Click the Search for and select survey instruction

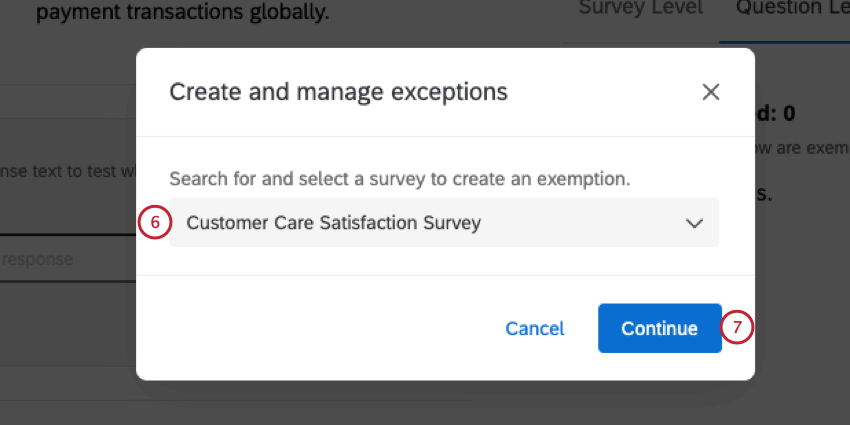pos(398,179)
